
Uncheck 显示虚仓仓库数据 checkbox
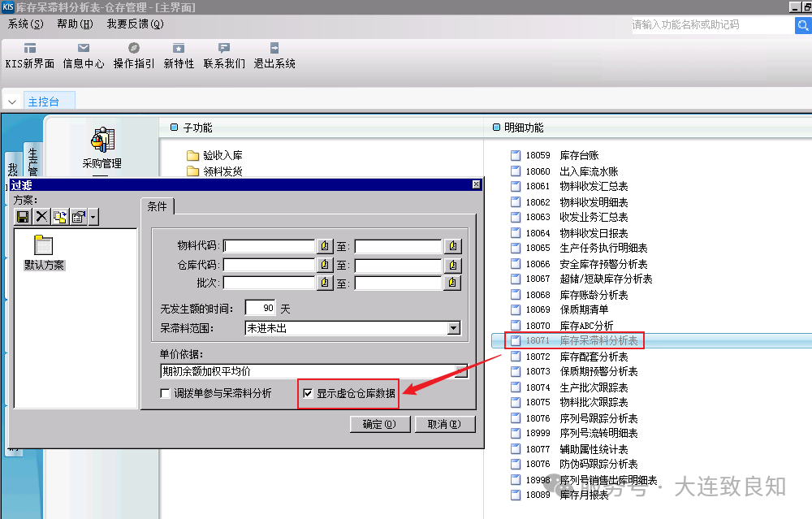tap(308, 393)
